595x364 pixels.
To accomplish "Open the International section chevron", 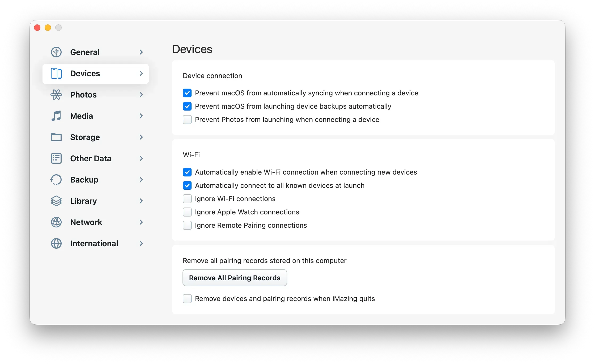I will tap(141, 243).
